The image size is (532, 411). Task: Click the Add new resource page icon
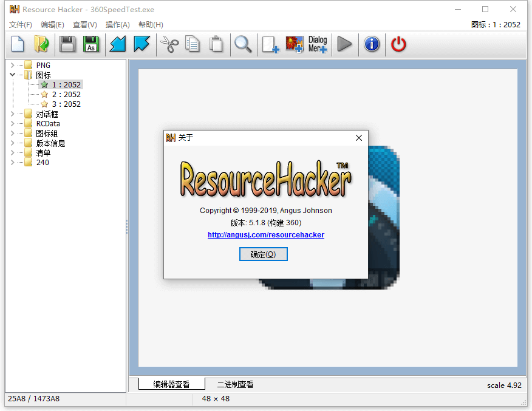tap(270, 44)
